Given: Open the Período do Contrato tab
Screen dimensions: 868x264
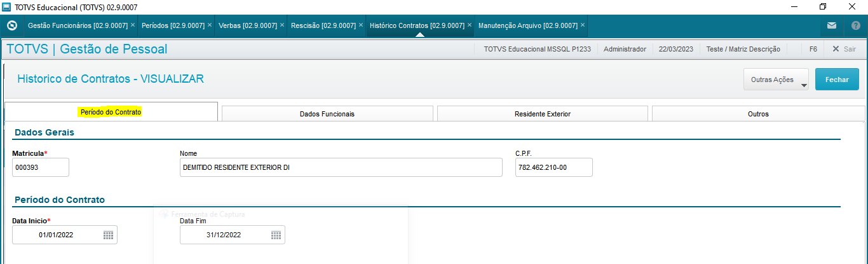Looking at the screenshot, I should tap(111, 112).
